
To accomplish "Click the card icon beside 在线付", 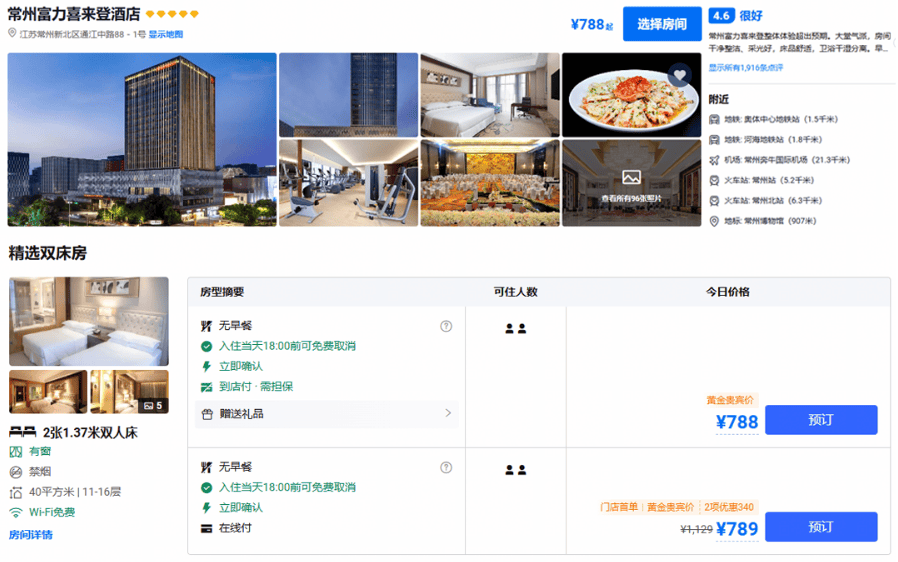I will point(207,528).
